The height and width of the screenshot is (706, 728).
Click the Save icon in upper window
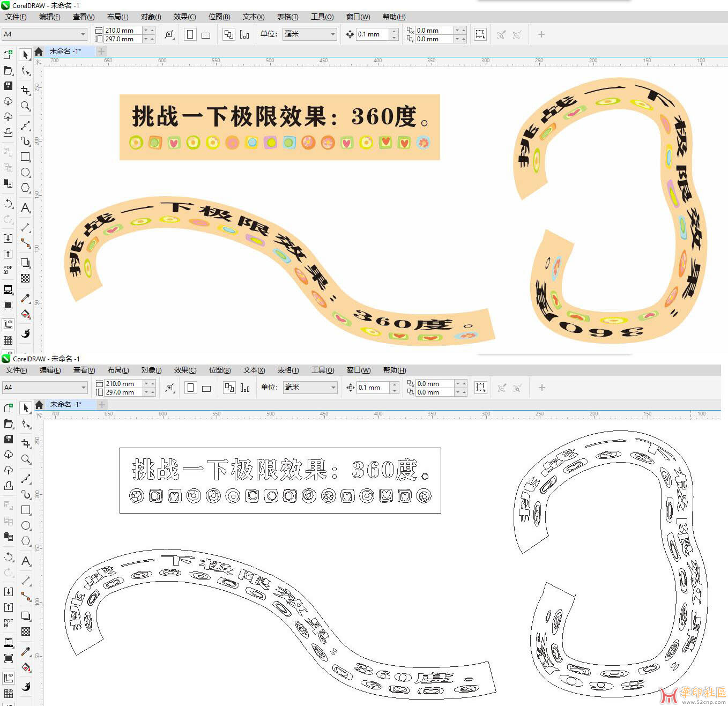coord(8,86)
